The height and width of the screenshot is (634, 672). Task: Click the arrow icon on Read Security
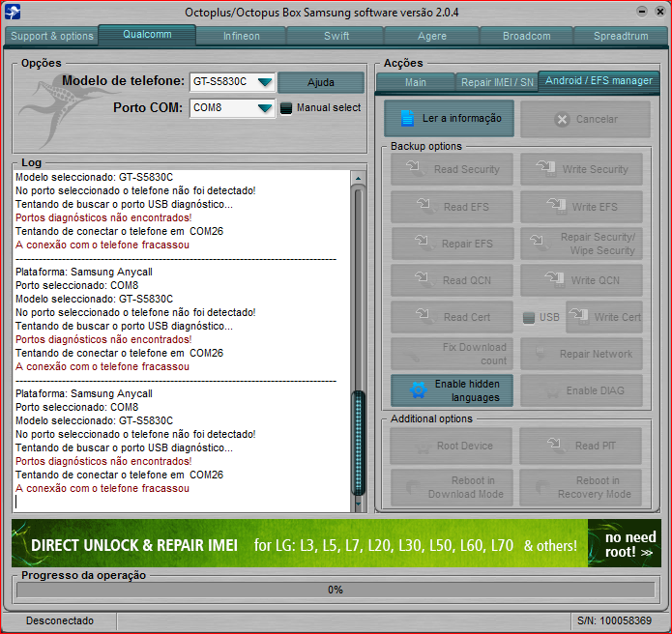(415, 167)
